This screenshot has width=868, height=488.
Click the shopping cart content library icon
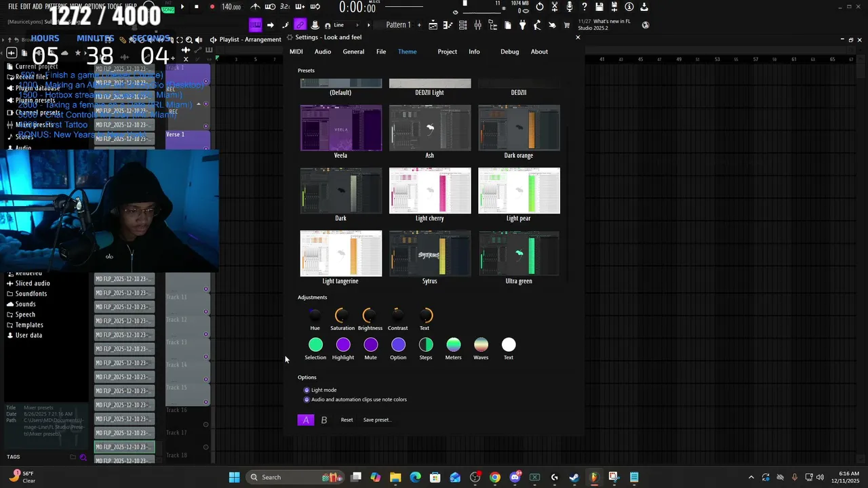[566, 25]
